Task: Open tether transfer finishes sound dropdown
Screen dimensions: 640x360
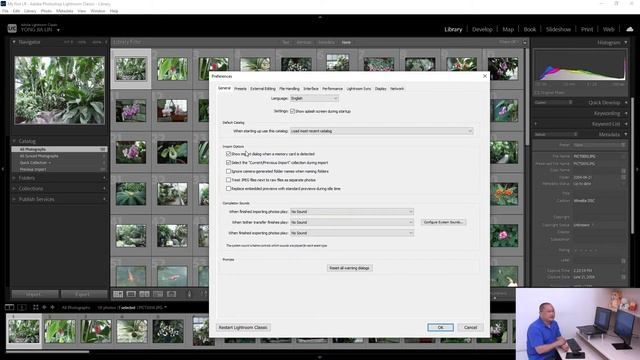Action: point(351,222)
